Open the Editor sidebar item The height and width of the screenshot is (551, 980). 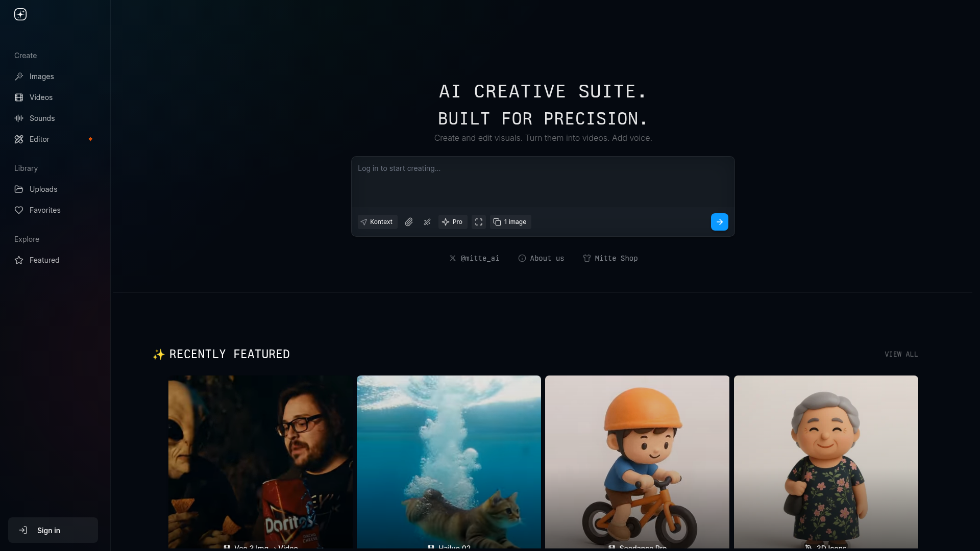click(39, 139)
